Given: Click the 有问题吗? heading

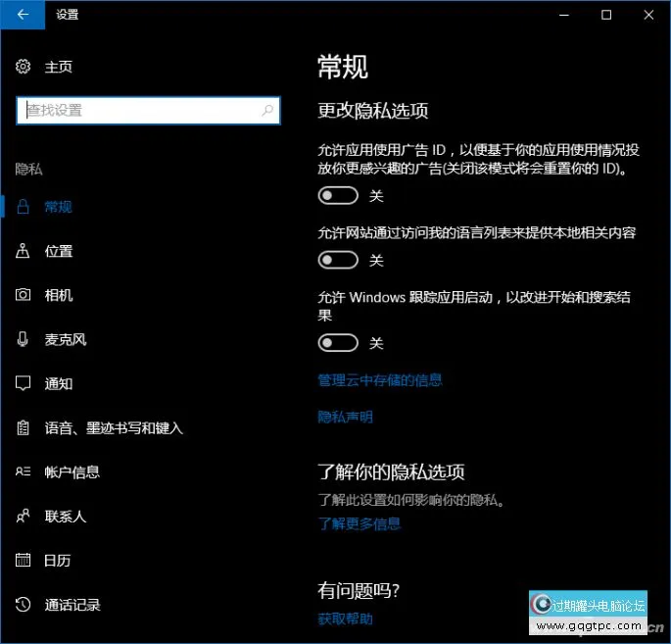Looking at the screenshot, I should 359,591.
